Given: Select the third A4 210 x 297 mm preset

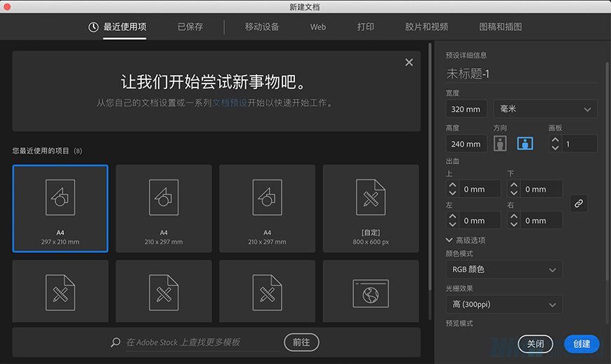Looking at the screenshot, I should (268, 208).
